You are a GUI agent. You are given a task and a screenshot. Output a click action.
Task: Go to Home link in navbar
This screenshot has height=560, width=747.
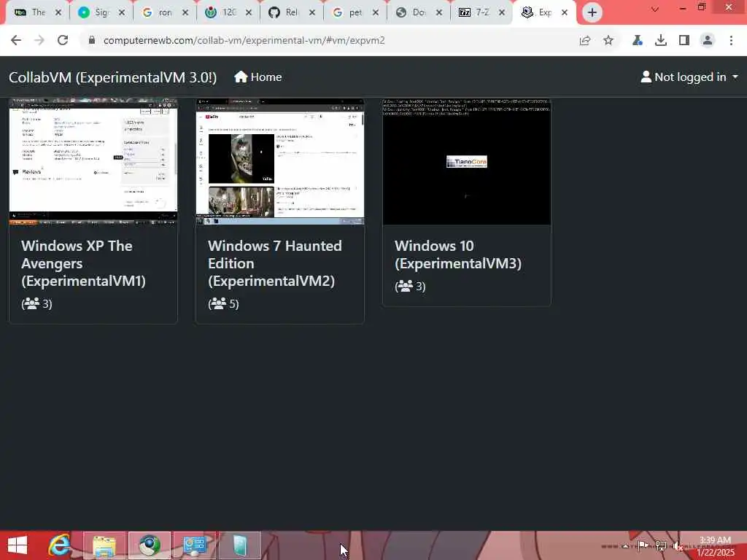point(258,77)
